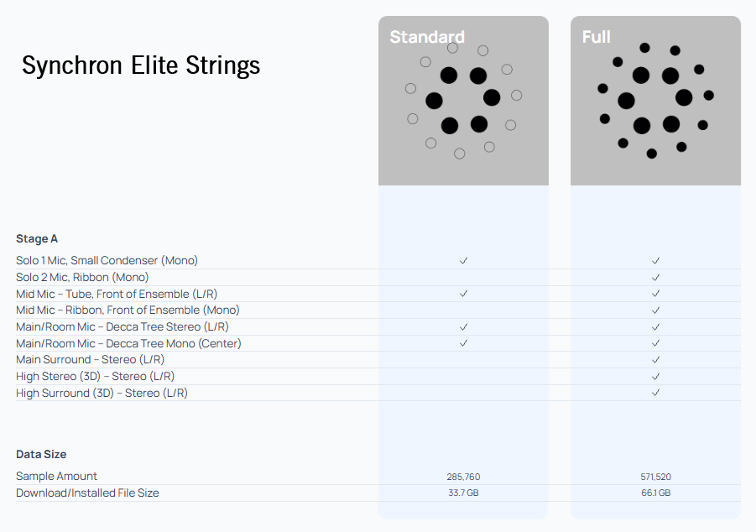Click Standard checkmark for Decca Tree Mono row
This screenshot has height=532, width=756.
pyautogui.click(x=463, y=343)
